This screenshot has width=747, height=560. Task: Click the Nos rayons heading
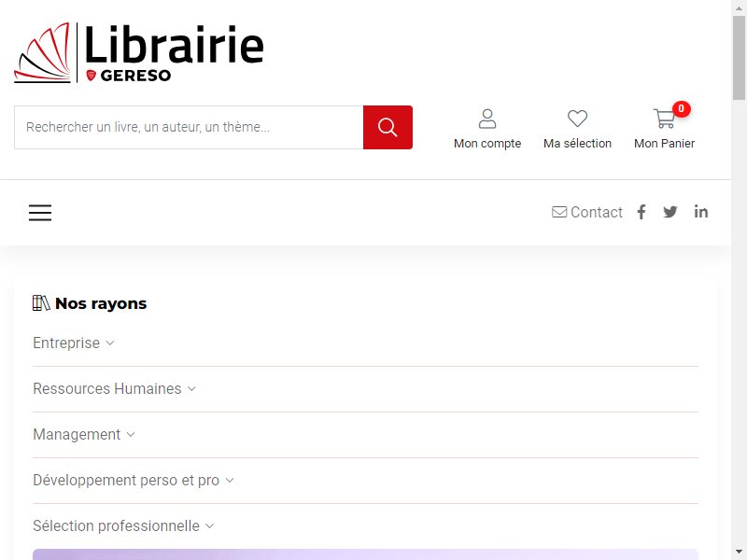(x=90, y=303)
